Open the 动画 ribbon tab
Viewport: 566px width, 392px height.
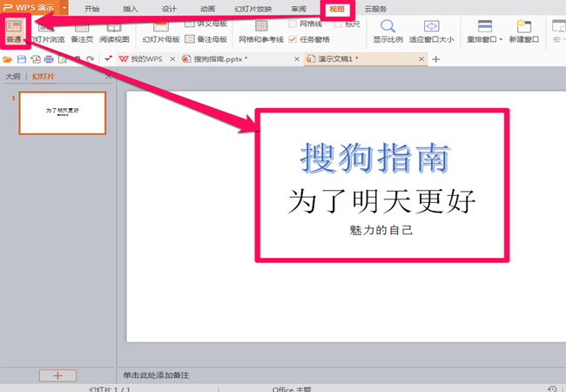coord(207,9)
